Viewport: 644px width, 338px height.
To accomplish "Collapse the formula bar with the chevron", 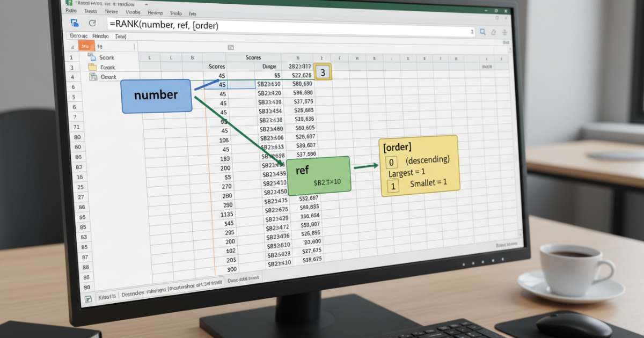I will [x=472, y=31].
